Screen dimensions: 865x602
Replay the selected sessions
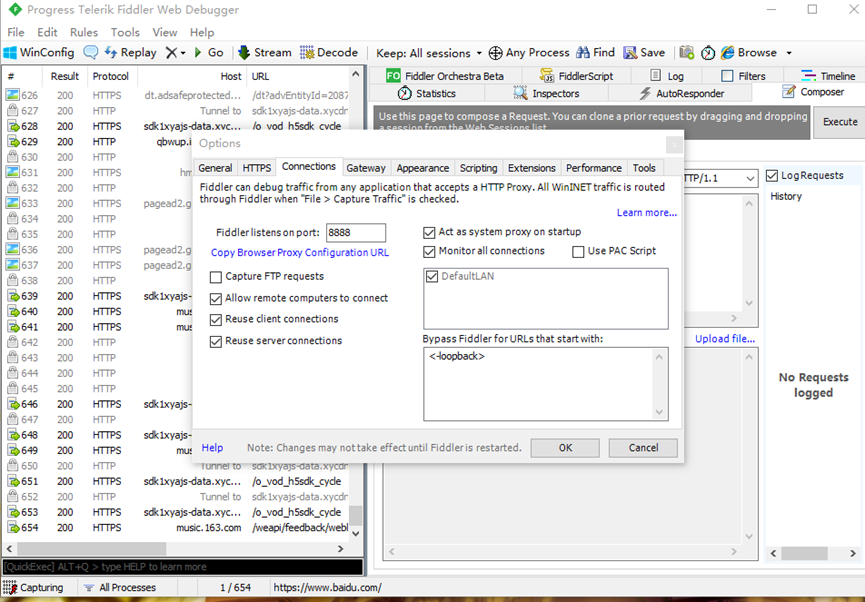[131, 52]
